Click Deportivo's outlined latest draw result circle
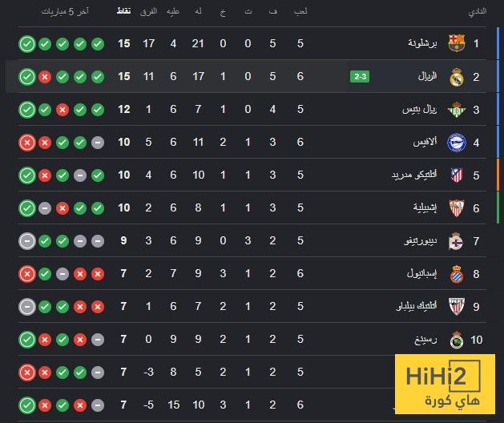 pyautogui.click(x=27, y=241)
